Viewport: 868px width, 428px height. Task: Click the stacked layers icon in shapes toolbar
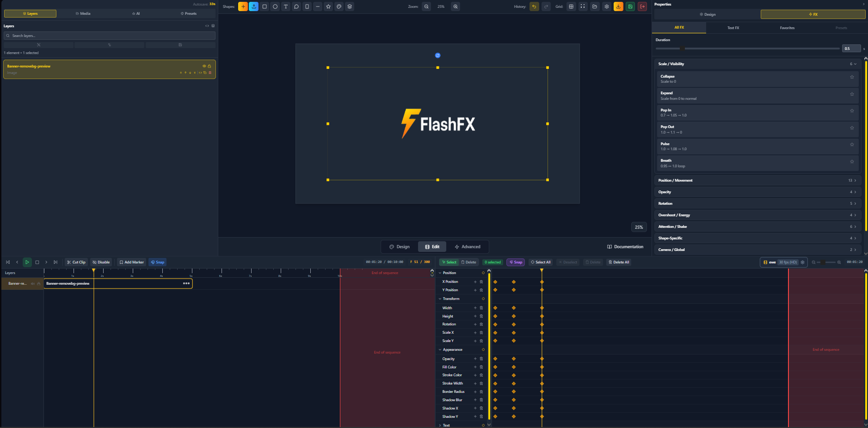350,6
